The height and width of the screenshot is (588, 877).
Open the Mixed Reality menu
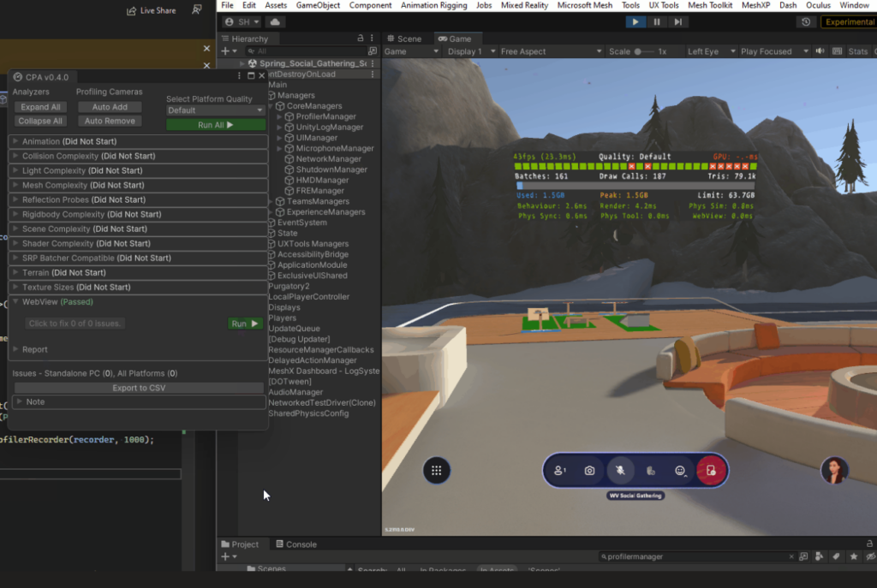click(x=524, y=5)
